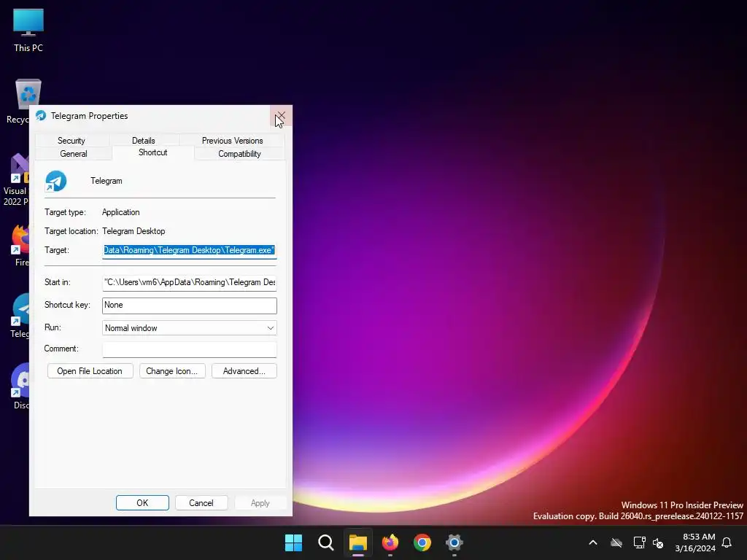Viewport: 747px width, 560px height.
Task: Click the network display tray icon
Action: click(x=639, y=542)
